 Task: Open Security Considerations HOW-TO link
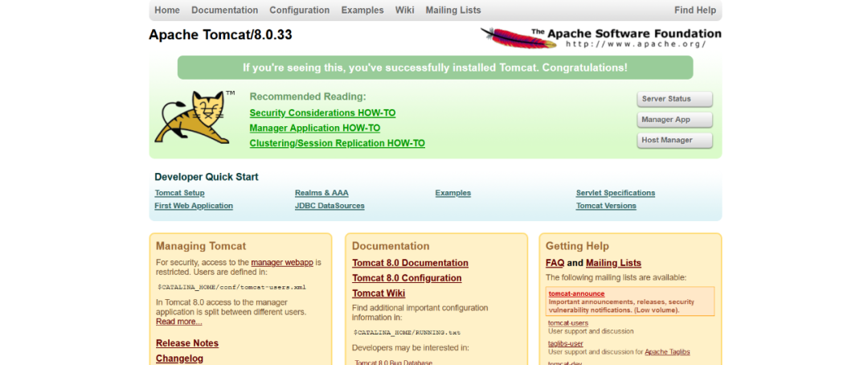point(323,113)
